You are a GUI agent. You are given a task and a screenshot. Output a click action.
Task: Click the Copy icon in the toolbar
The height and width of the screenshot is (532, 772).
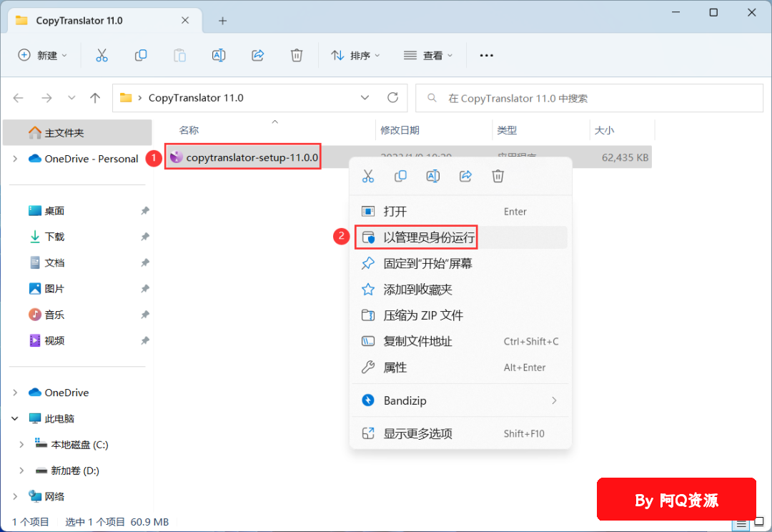tap(141, 55)
